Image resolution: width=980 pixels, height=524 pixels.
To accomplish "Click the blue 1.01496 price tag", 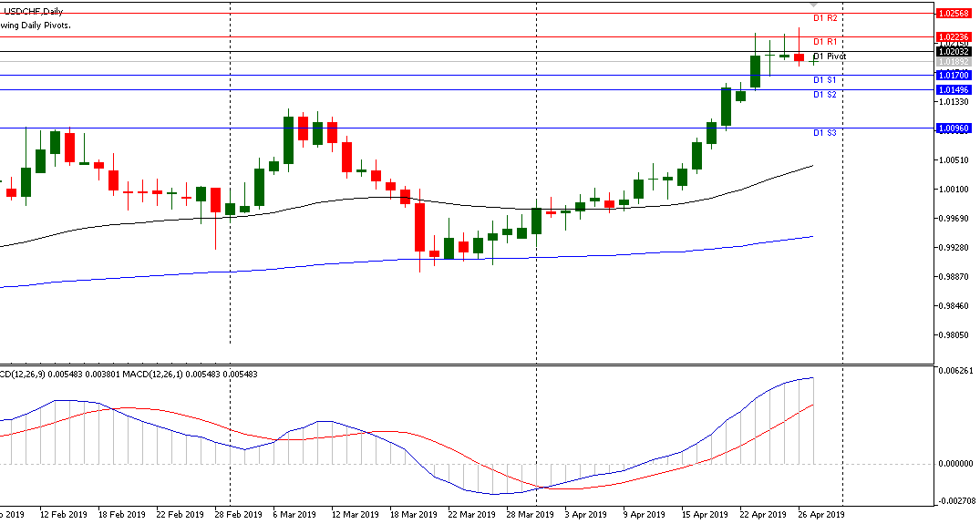I will coord(954,90).
